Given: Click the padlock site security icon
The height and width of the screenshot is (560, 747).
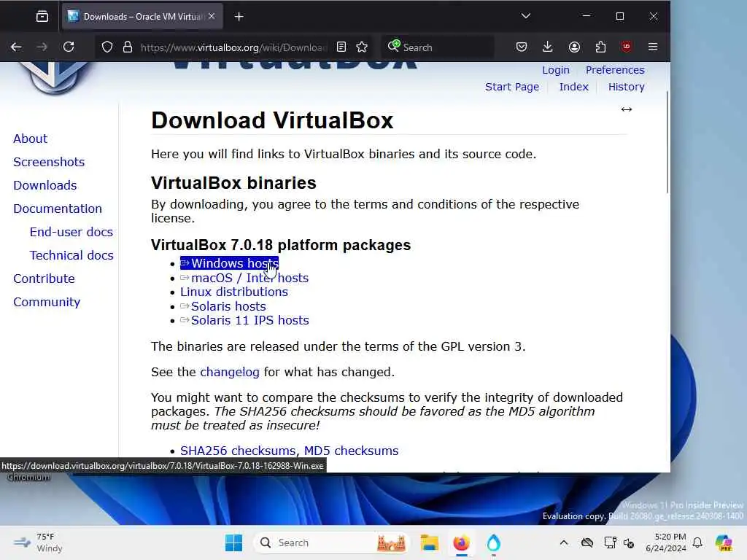Looking at the screenshot, I should coord(127,47).
